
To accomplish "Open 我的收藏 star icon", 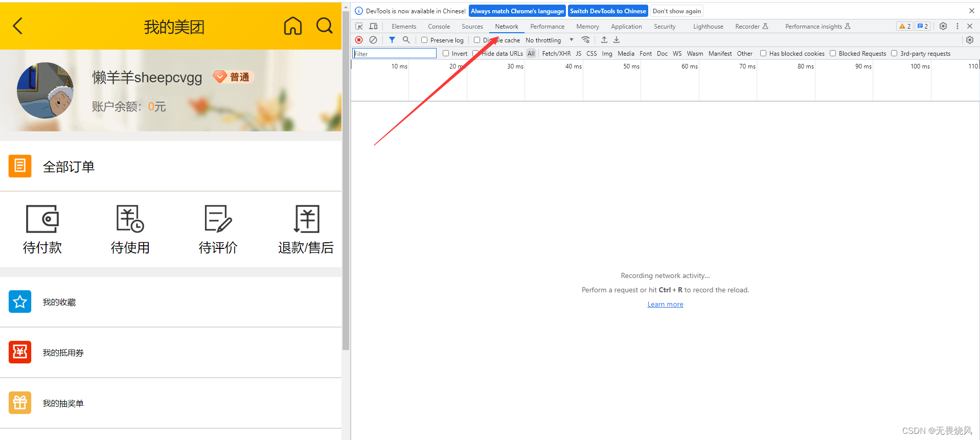I will point(20,302).
